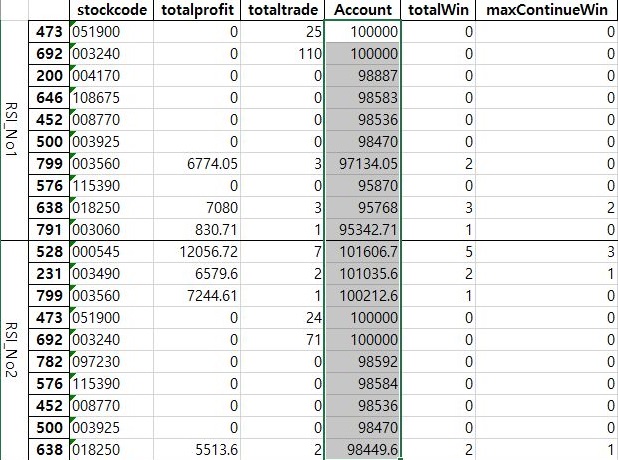
Task: Click totalWin cell in the 003060 row
Action: [x=438, y=229]
